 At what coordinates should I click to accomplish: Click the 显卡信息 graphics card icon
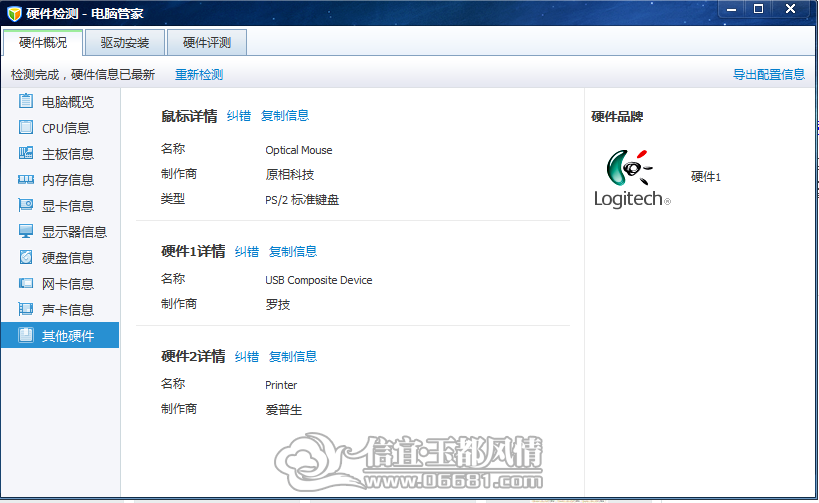pos(26,205)
